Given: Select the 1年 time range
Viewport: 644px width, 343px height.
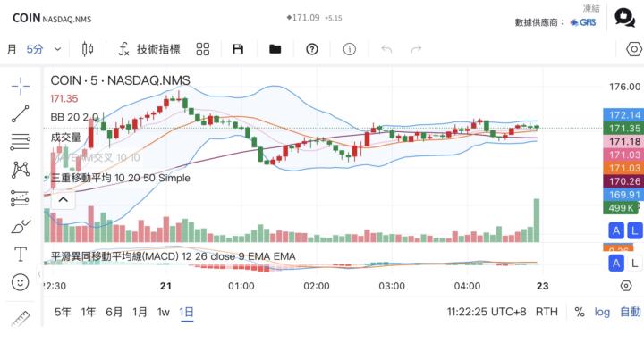Looking at the screenshot, I should pos(89,312).
